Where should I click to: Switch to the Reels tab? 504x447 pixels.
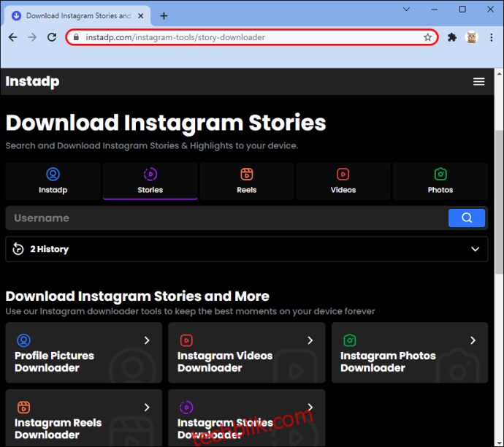247,181
